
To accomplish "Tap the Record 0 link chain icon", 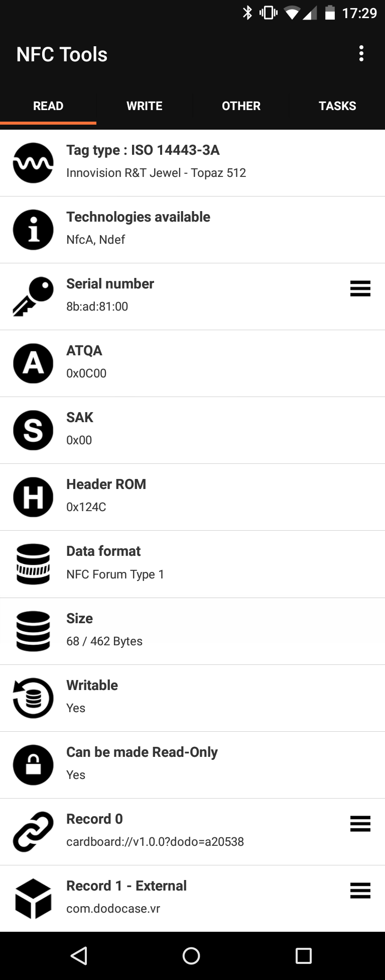I will click(x=33, y=832).
